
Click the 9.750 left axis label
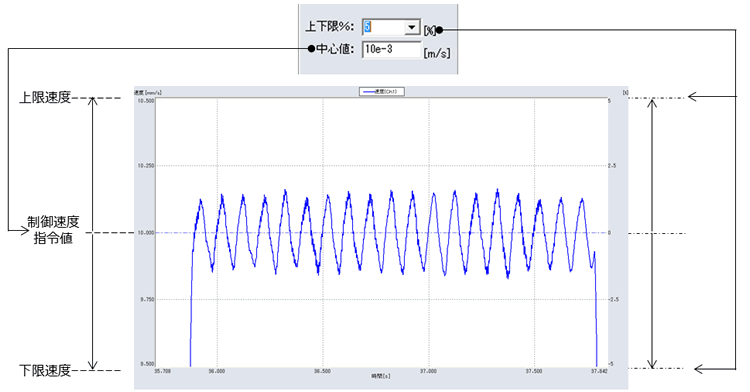(147, 299)
